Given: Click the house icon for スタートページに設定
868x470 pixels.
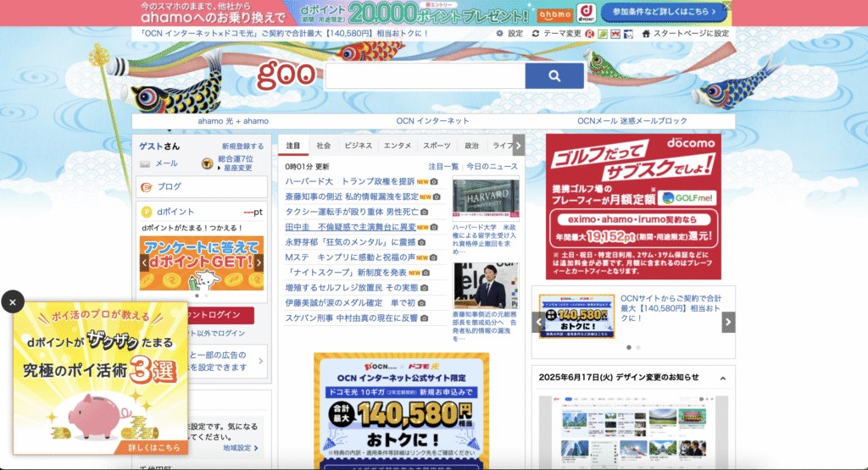Looking at the screenshot, I should coord(646,34).
